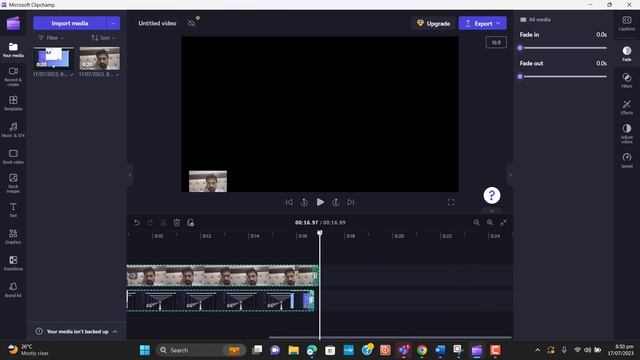Viewport: 640px width, 360px height.
Task: Redo the last action
Action: coord(150,222)
